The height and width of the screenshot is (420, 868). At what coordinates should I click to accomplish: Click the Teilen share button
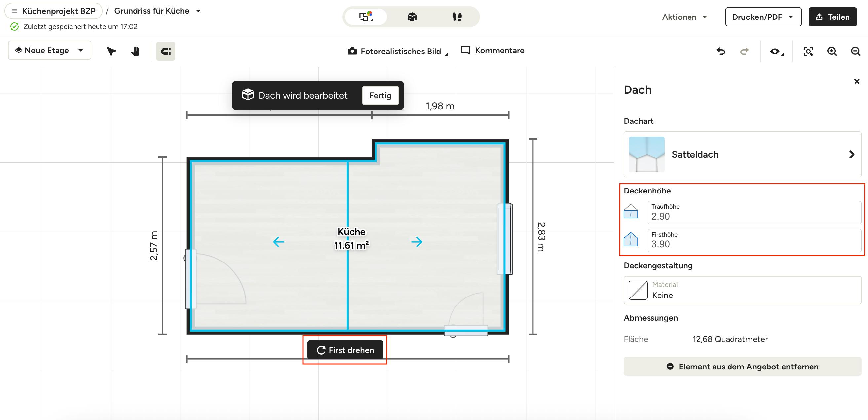pyautogui.click(x=833, y=17)
